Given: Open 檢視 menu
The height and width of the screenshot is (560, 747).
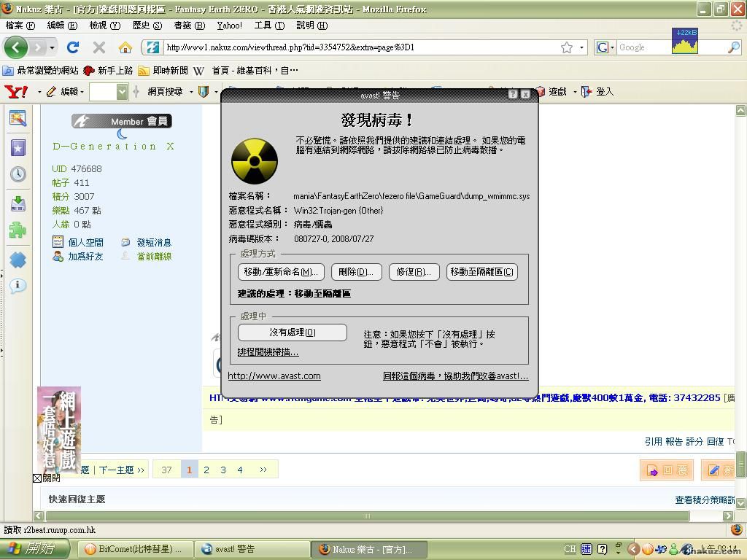Looking at the screenshot, I should pos(105,26).
